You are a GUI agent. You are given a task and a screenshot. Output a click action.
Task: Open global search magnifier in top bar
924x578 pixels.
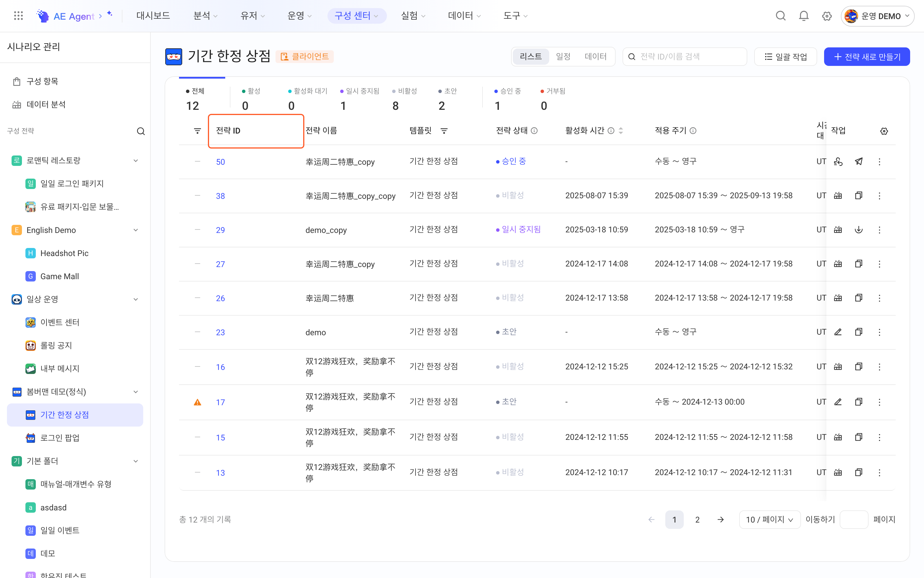pyautogui.click(x=780, y=16)
